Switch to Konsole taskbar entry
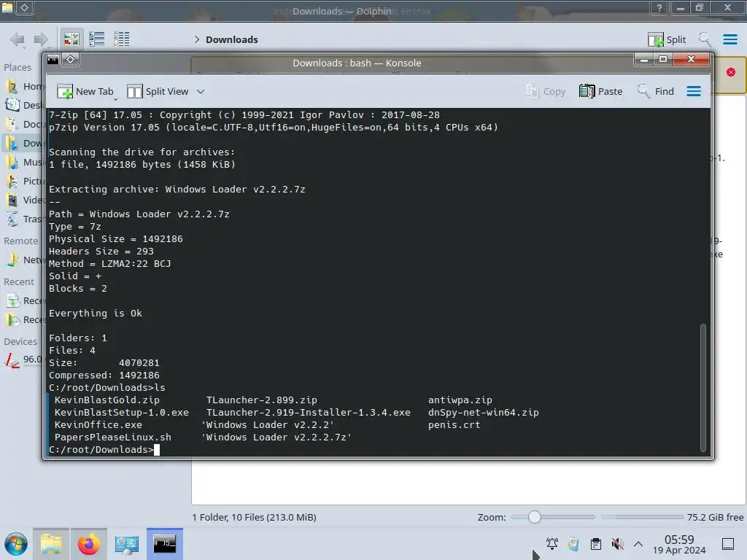The image size is (747, 560). coord(164,544)
